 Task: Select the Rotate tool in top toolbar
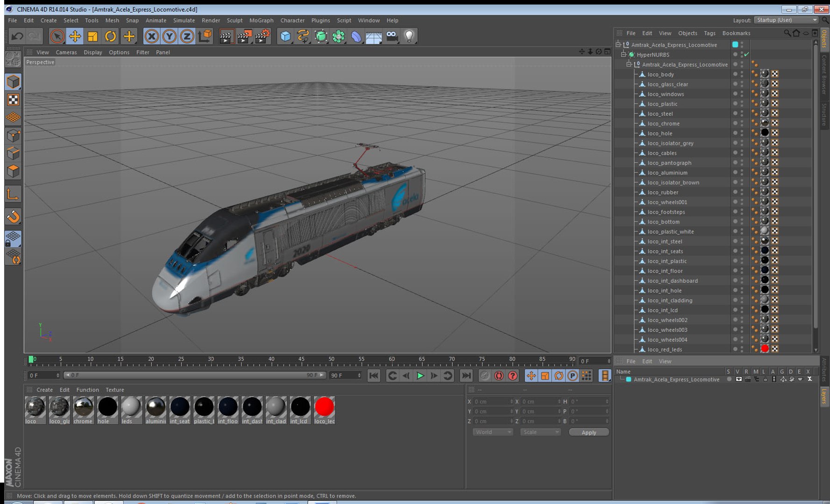tap(110, 36)
